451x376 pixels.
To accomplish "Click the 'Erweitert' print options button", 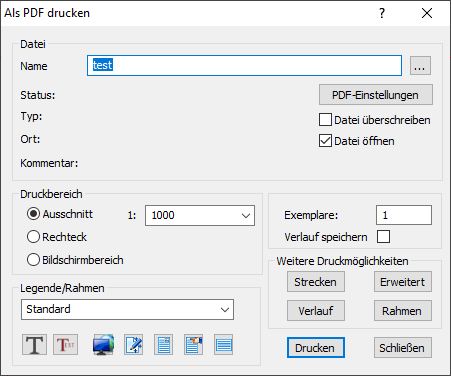I will (x=403, y=282).
